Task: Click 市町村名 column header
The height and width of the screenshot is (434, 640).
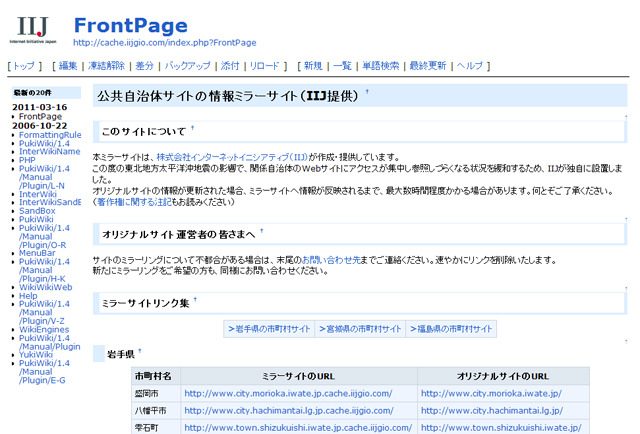Action: coord(156,376)
